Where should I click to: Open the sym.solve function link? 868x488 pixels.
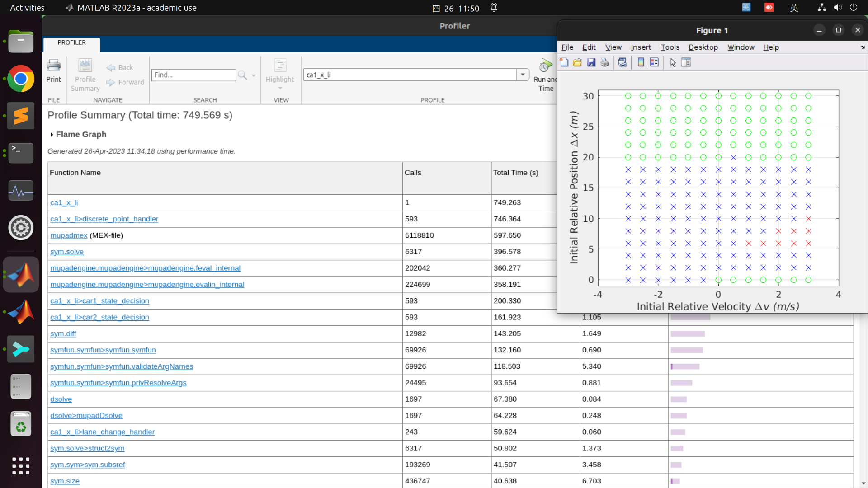(67, 252)
